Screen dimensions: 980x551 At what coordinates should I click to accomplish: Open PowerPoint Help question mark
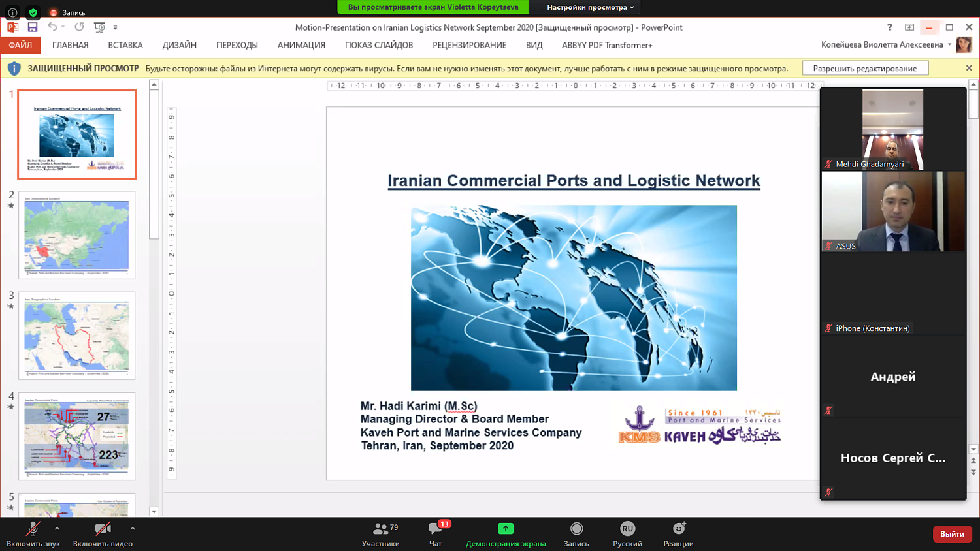point(889,27)
